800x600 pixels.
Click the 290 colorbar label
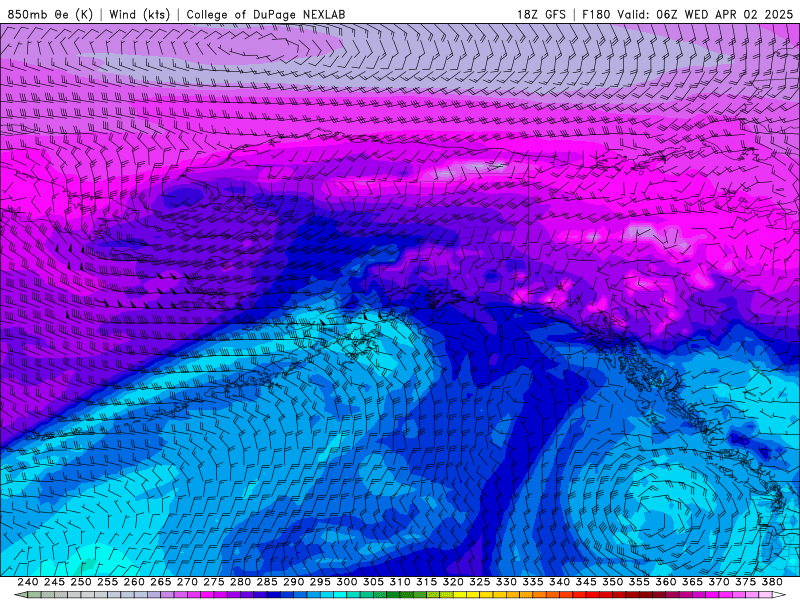coord(293,582)
